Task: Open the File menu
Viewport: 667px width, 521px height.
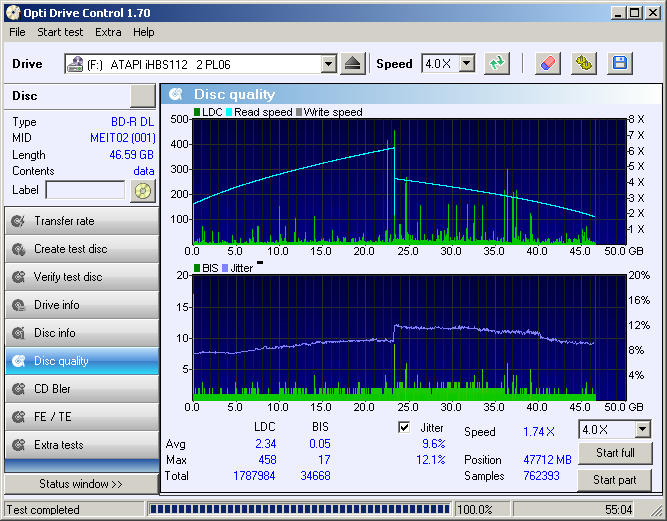Action: pyautogui.click(x=17, y=32)
